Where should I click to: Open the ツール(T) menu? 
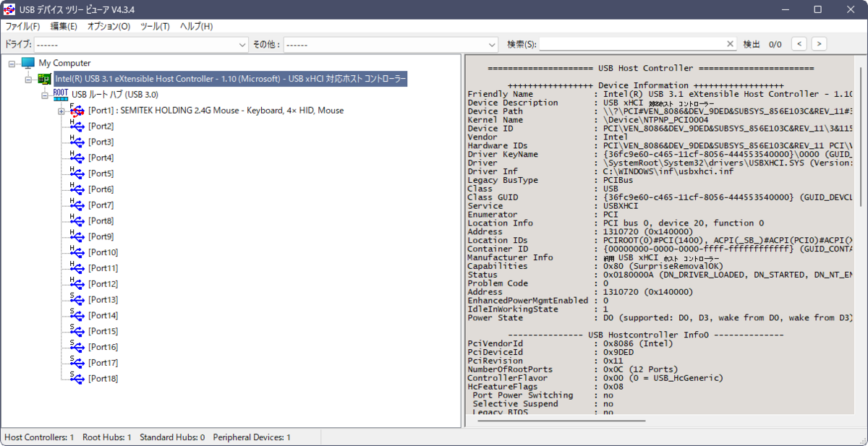coord(155,27)
